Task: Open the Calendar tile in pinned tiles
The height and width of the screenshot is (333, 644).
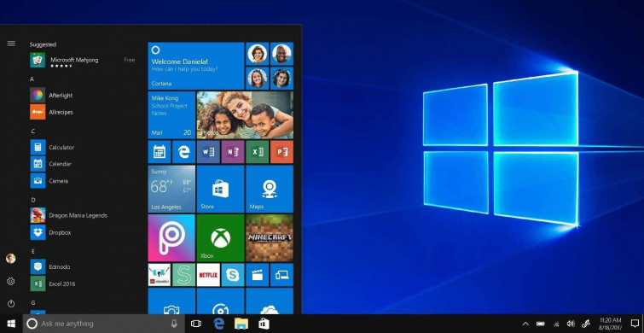Action: (x=159, y=152)
